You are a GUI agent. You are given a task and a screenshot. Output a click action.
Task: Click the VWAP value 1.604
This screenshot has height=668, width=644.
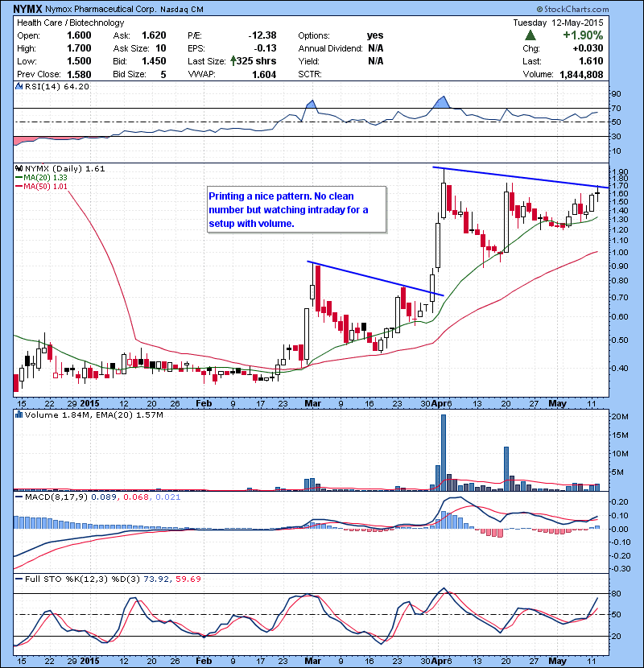pos(264,74)
